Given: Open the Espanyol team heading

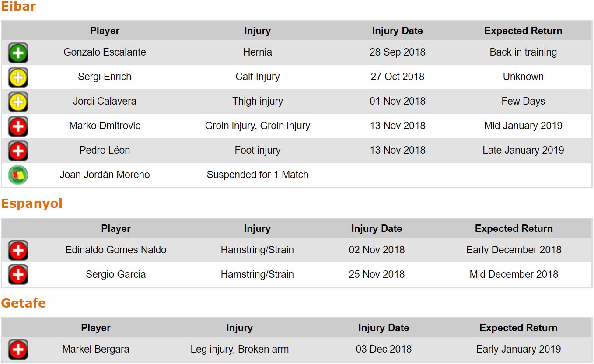Looking at the screenshot, I should [x=31, y=204].
